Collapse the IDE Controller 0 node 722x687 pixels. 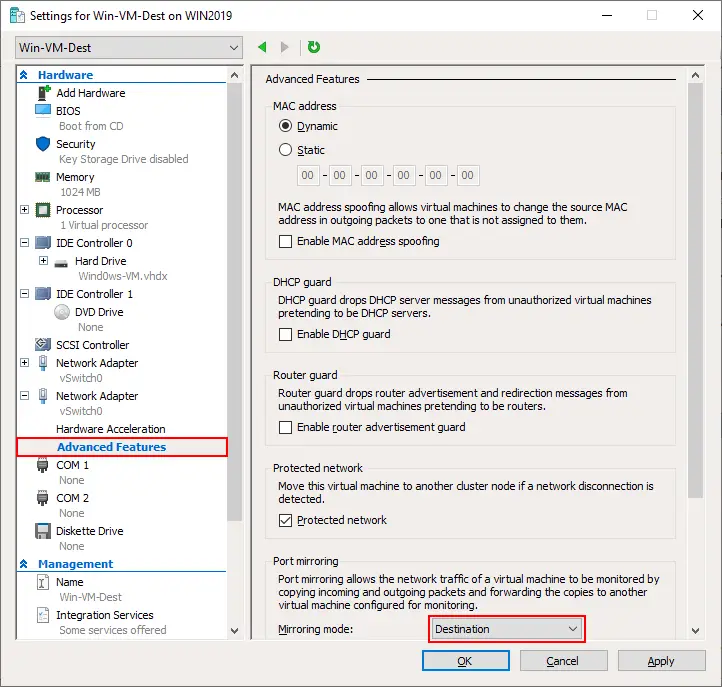25,243
